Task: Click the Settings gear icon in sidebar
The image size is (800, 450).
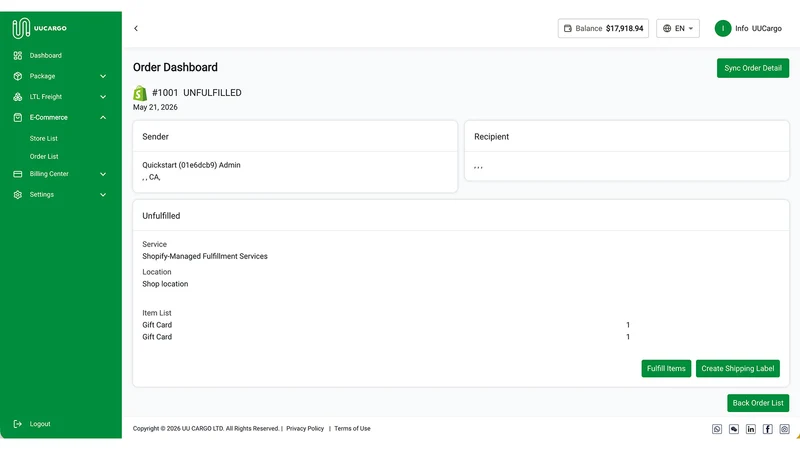Action: (18, 194)
